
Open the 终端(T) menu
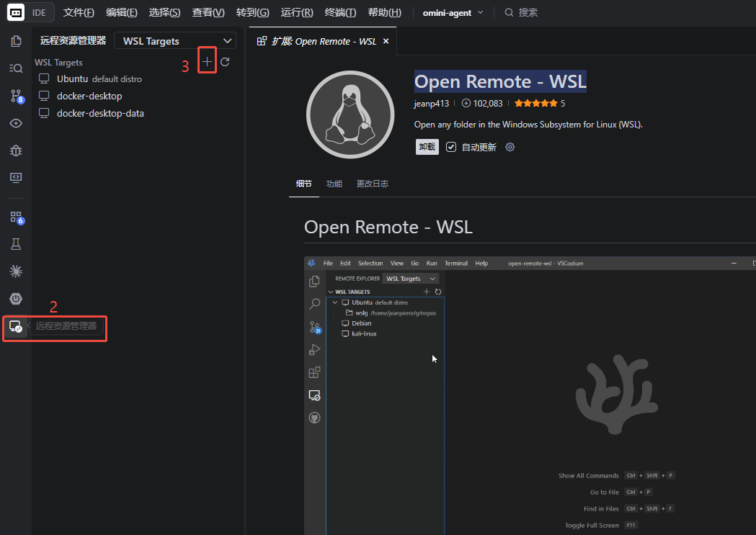(340, 12)
